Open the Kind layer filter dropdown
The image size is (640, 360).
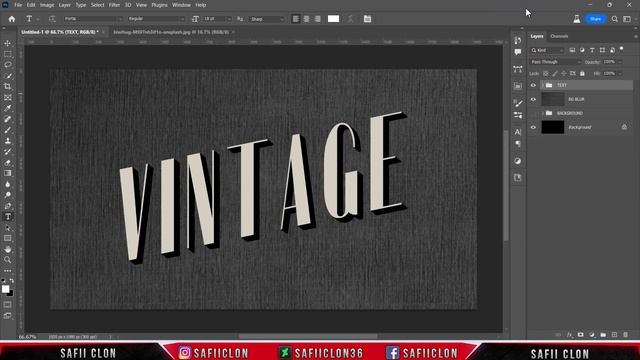coord(547,50)
